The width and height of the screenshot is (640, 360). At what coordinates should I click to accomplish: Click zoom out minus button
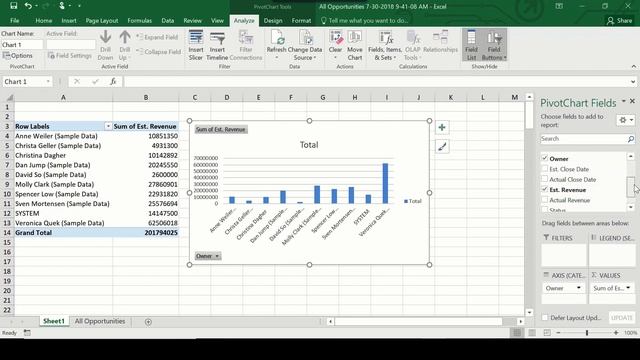click(x=558, y=333)
